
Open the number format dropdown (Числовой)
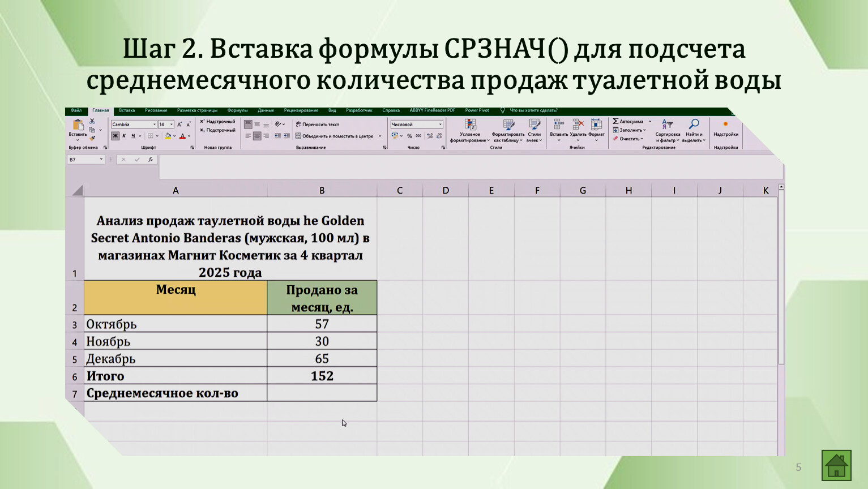[x=440, y=125]
